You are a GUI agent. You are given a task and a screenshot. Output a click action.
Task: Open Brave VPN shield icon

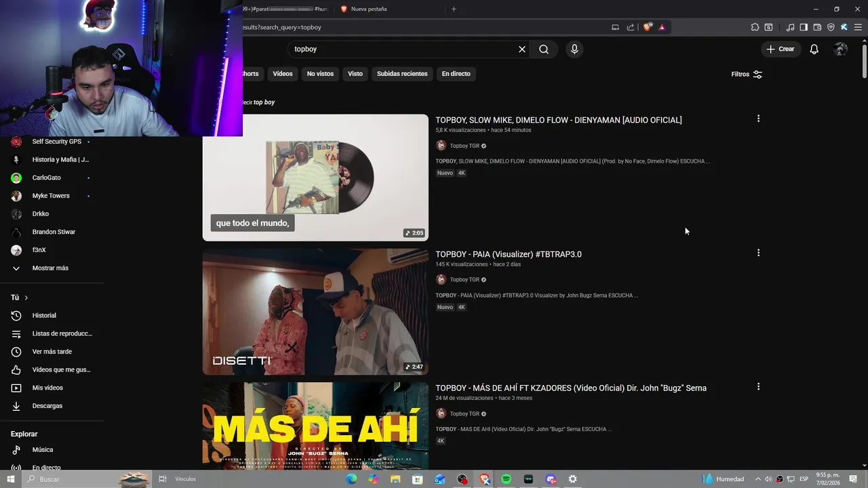click(x=831, y=27)
